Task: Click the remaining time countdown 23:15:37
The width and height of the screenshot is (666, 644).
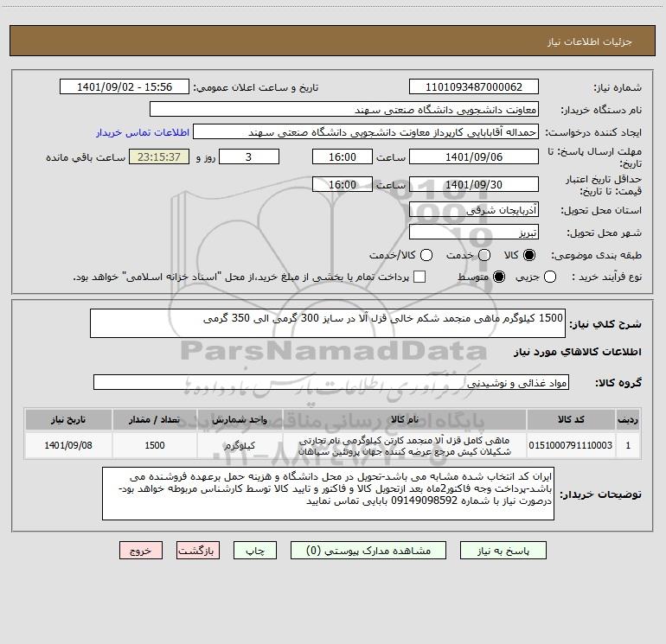Action: [159, 156]
